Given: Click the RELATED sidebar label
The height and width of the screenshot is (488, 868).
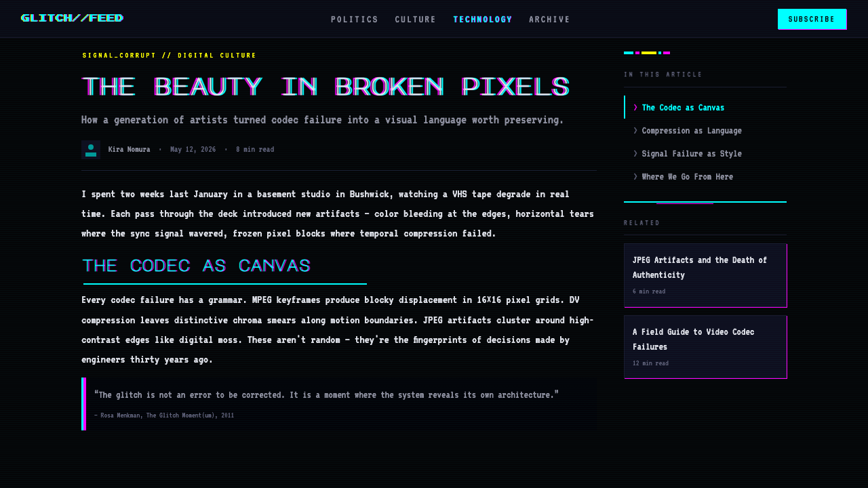Looking at the screenshot, I should [642, 223].
